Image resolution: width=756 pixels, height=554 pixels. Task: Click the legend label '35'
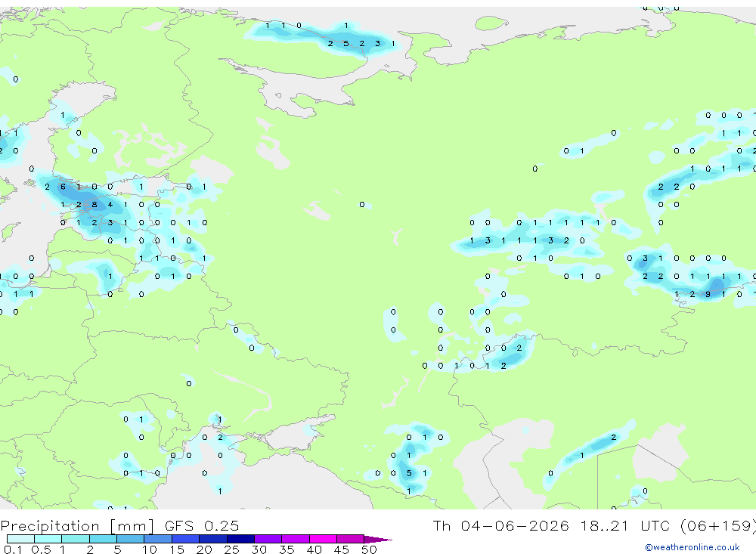click(287, 549)
